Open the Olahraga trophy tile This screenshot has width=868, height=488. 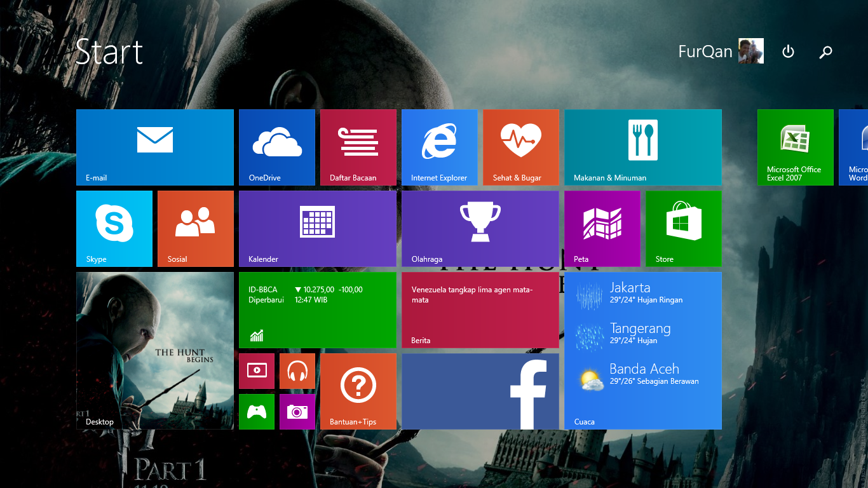(480, 229)
